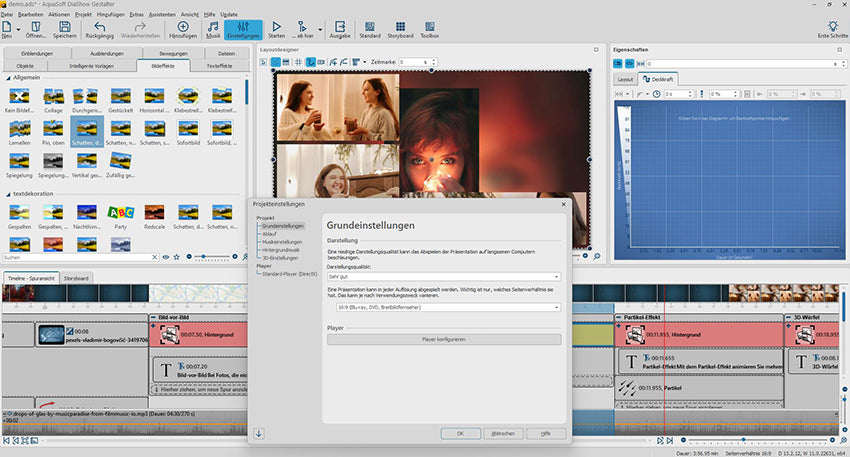Open Einstellungen from the toolbar
The image size is (850, 457).
[x=243, y=29]
